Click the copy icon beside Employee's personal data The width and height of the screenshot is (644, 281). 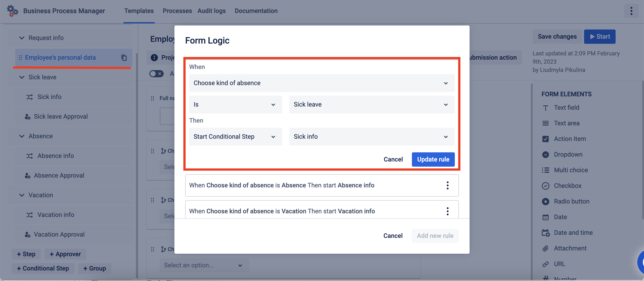(124, 58)
